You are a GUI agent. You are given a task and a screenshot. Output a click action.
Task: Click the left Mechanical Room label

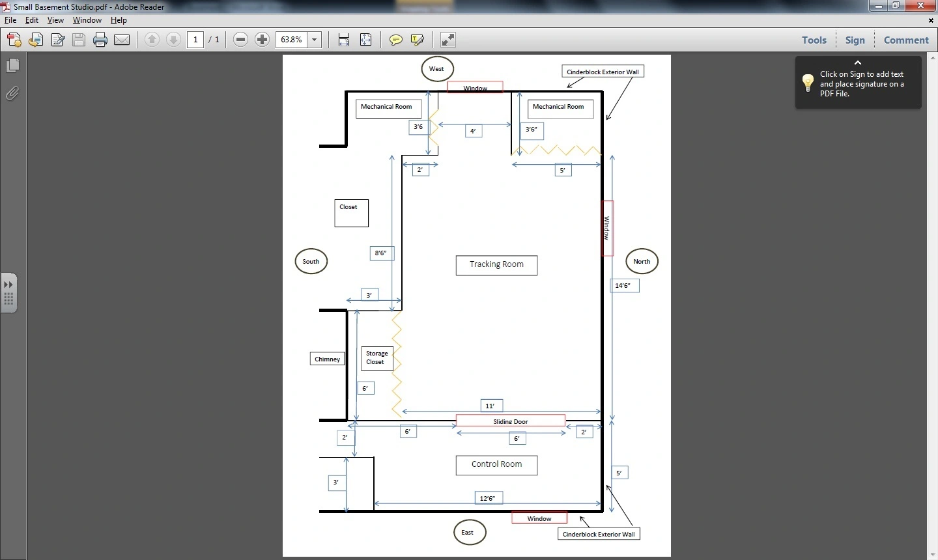[388, 108]
